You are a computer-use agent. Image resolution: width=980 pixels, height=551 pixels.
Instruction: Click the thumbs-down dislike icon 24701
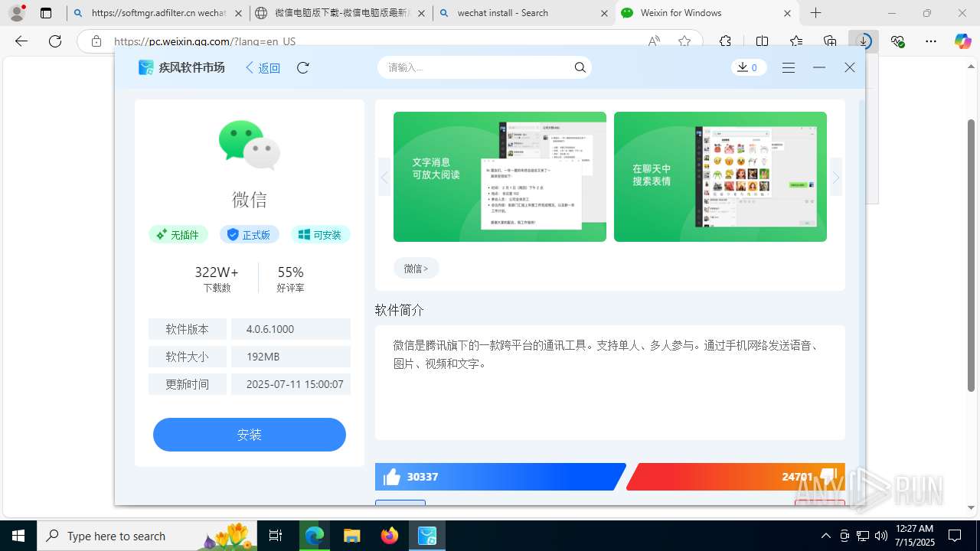828,475
